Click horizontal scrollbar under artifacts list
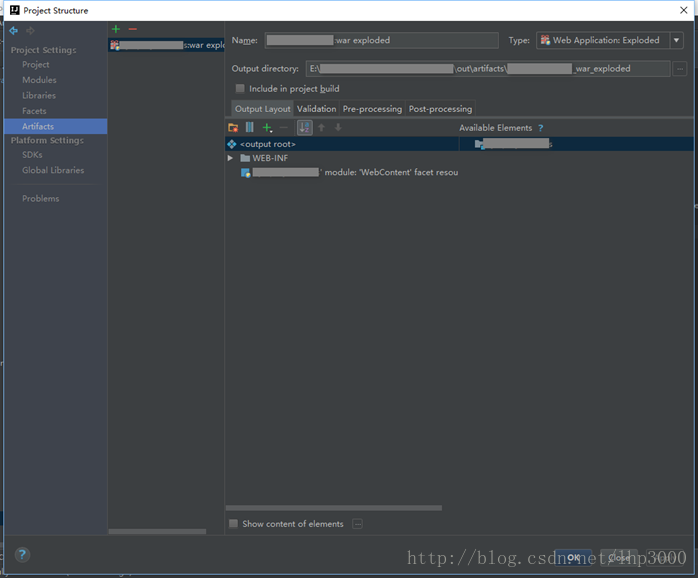Screen dimensions: 698x578 158,531
